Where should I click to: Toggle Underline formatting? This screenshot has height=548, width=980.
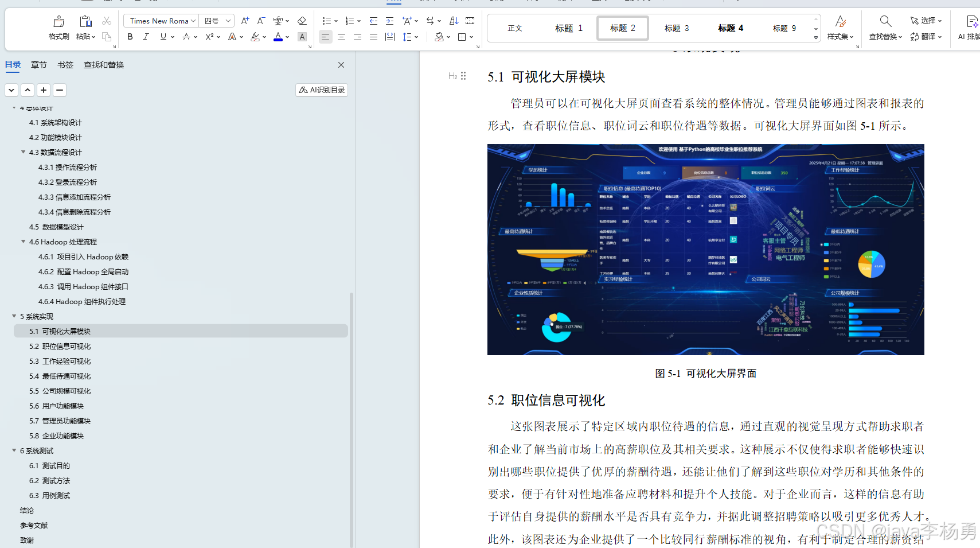coord(163,37)
